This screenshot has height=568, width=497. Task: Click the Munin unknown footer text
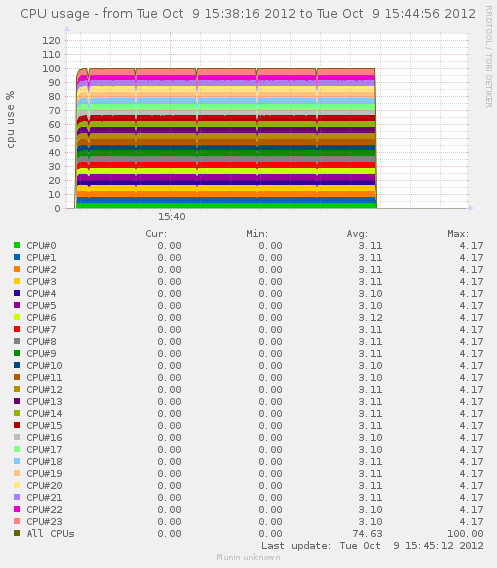click(248, 557)
